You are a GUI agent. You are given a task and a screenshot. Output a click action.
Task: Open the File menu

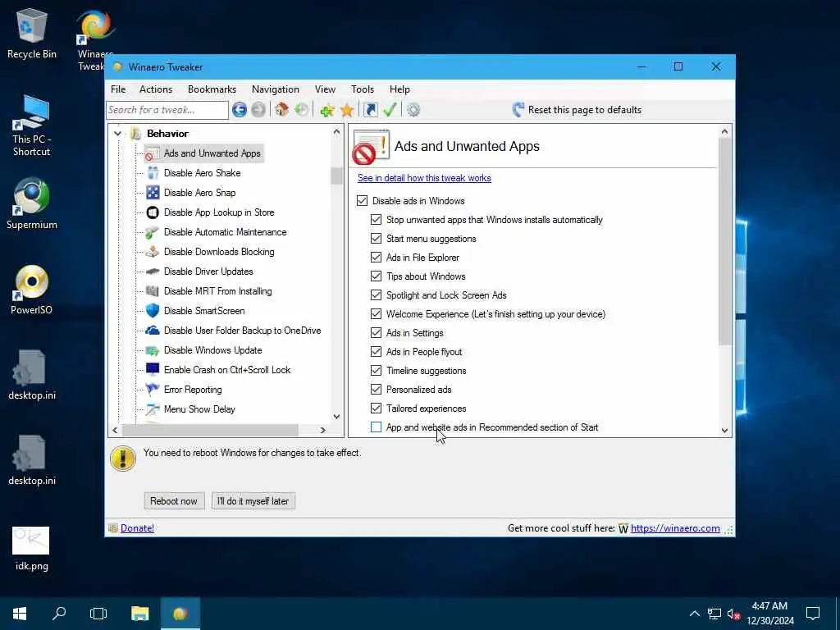[x=118, y=89]
